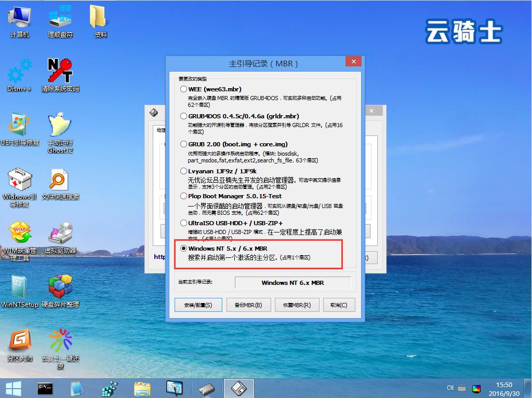
Task: Click the command prompt taskbar icon
Action: tap(45, 388)
